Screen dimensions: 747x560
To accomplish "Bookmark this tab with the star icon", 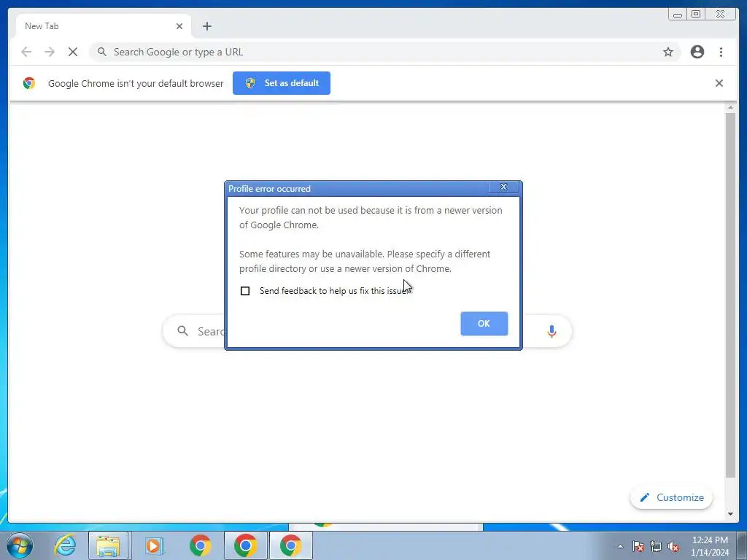I will [x=668, y=52].
